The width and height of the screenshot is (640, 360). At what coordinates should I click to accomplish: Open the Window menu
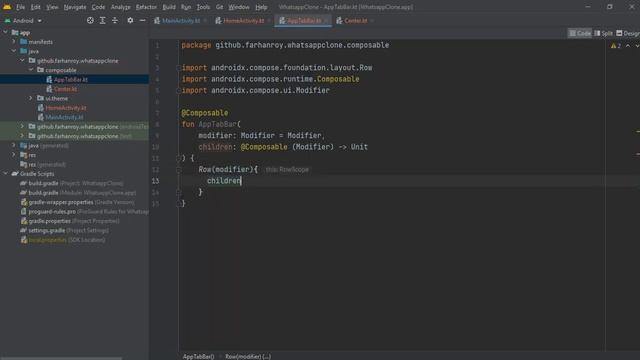239,7
